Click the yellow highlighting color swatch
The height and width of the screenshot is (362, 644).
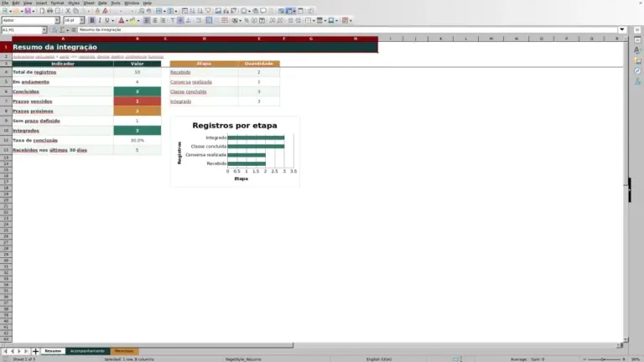pos(132,20)
